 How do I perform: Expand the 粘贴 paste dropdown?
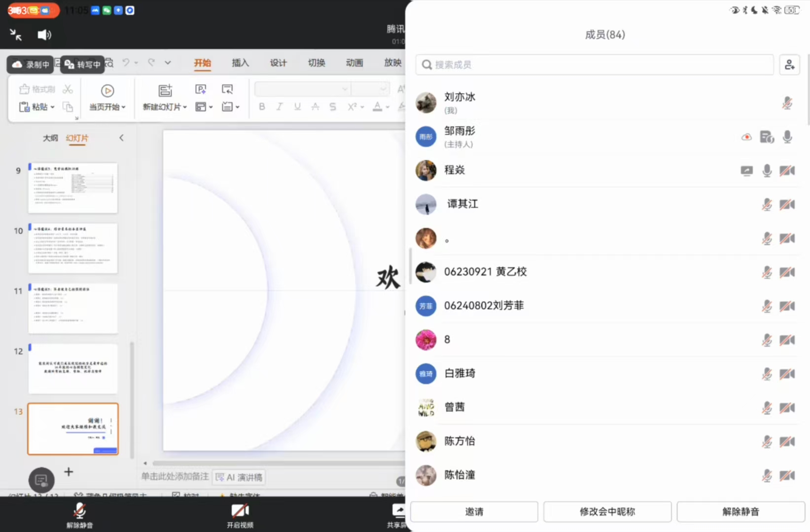click(52, 107)
